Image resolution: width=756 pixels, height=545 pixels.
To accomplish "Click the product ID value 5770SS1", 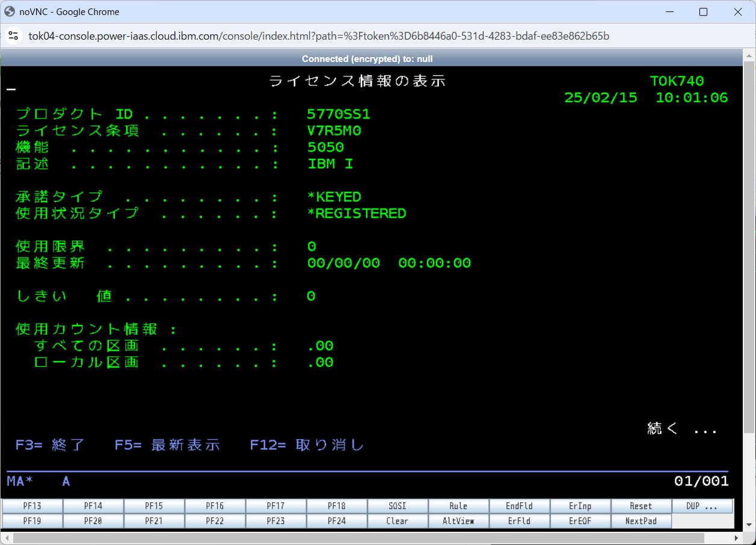I will click(x=339, y=114).
